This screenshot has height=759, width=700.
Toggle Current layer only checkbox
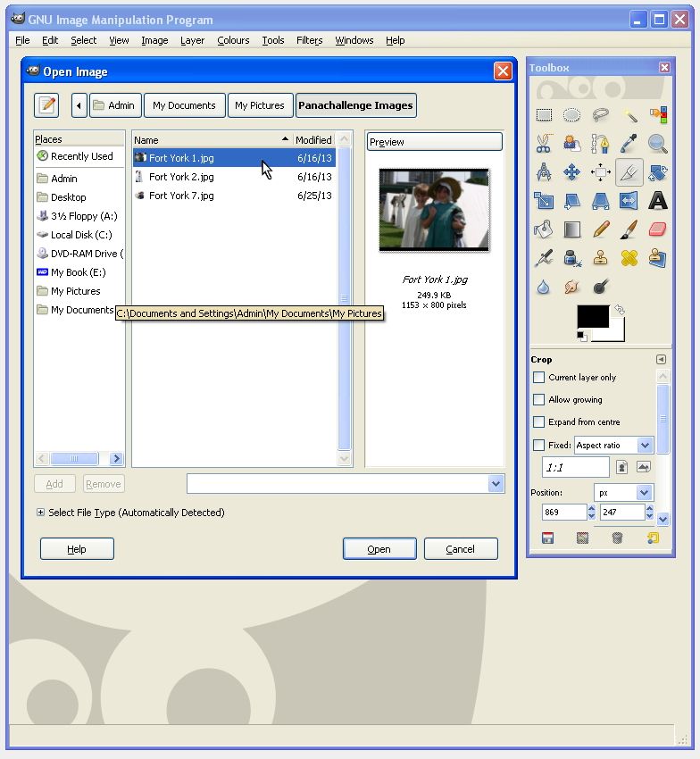[x=538, y=377]
